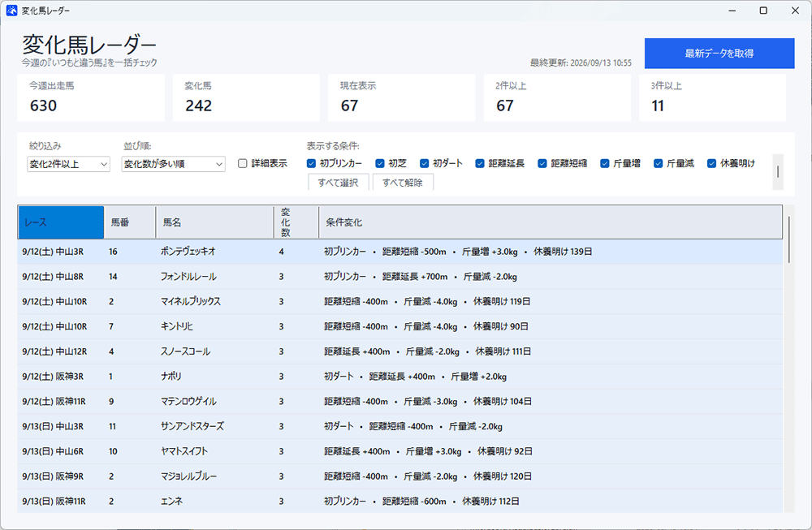Expand the 並び順 sort dropdown
Viewport: 812px width, 530px height.
click(x=174, y=164)
